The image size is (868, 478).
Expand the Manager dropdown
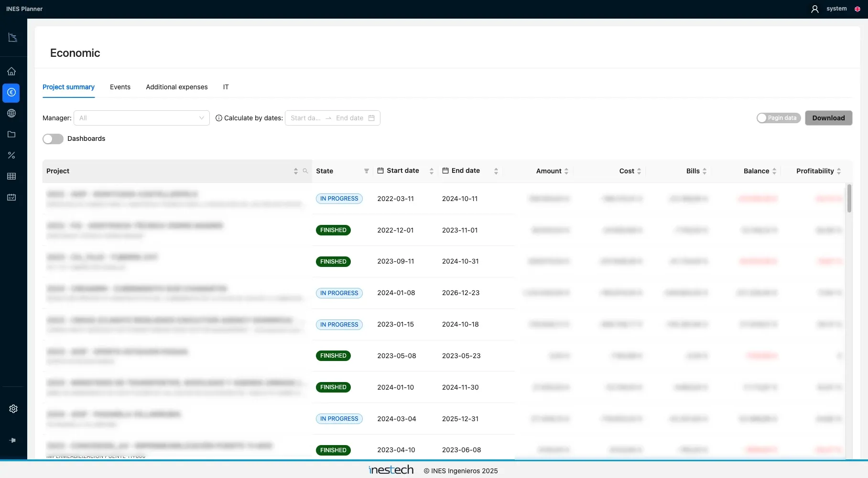coord(141,118)
